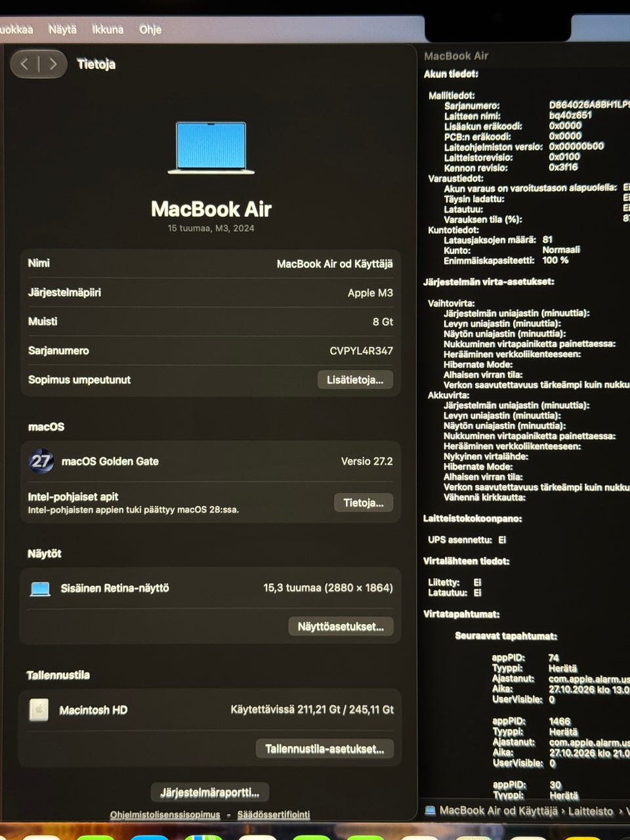Open Tallennustila-asetukset… storage settings
Image resolution: width=630 pixels, height=840 pixels.
(x=325, y=749)
